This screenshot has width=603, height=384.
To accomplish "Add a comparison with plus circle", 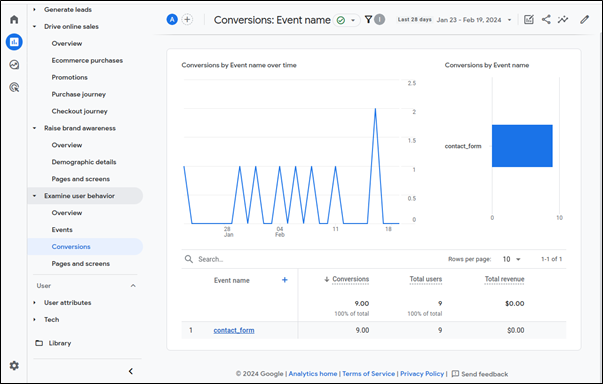I will (187, 19).
